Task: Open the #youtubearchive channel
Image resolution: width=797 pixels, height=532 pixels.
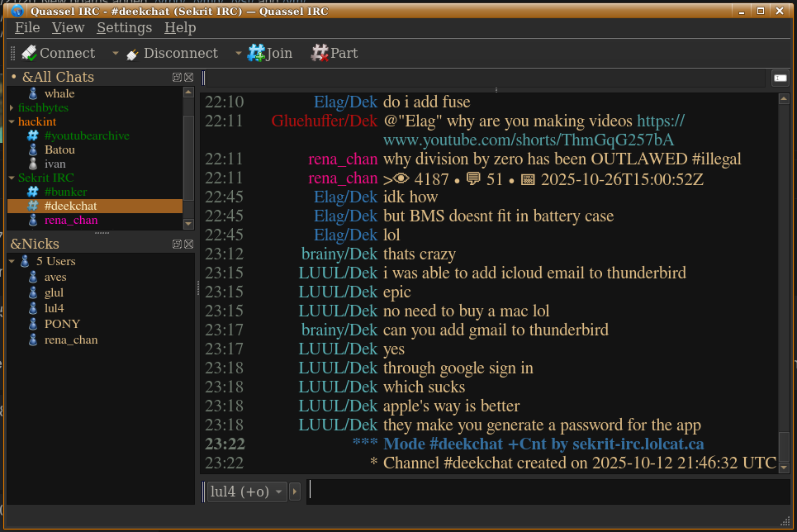Action: pos(87,135)
